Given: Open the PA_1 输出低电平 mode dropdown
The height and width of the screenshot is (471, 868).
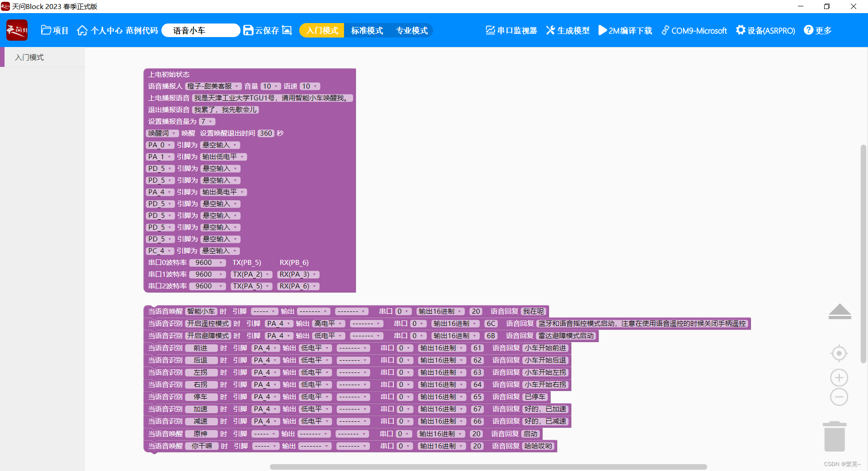Looking at the screenshot, I should 223,157.
